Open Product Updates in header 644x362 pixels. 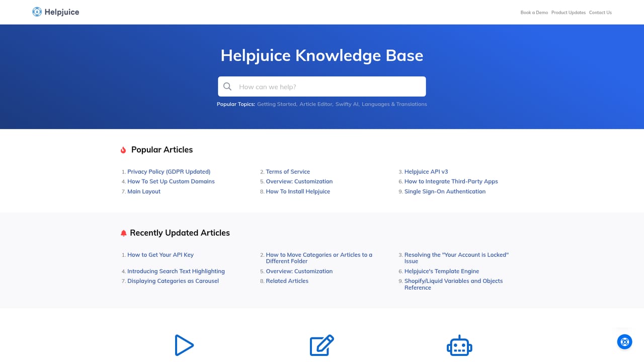tap(569, 13)
